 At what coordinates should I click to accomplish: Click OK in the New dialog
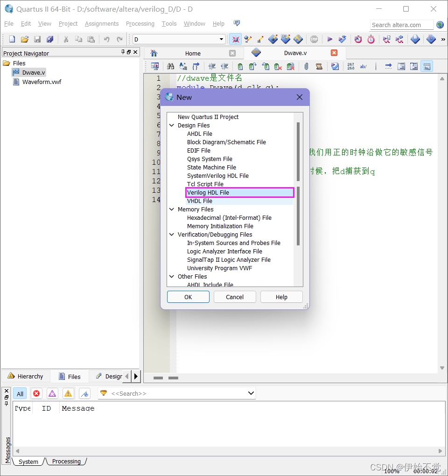click(x=188, y=297)
